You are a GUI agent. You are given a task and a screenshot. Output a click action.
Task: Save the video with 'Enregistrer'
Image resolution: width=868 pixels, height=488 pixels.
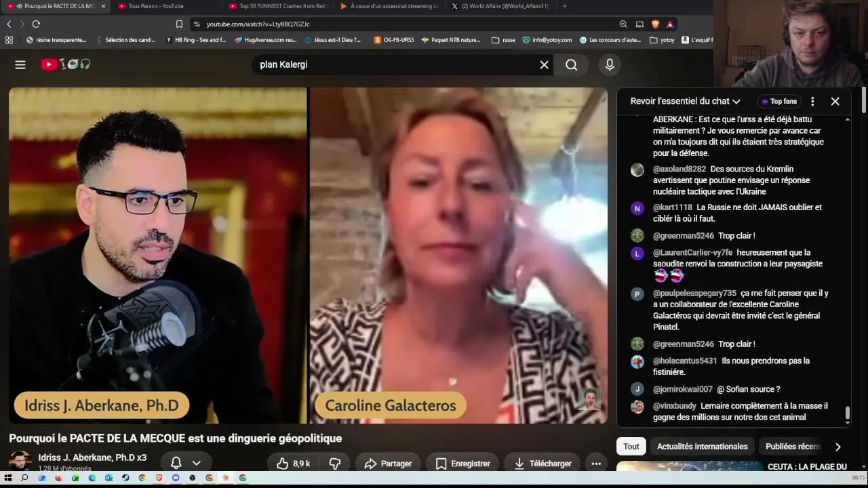[463, 464]
